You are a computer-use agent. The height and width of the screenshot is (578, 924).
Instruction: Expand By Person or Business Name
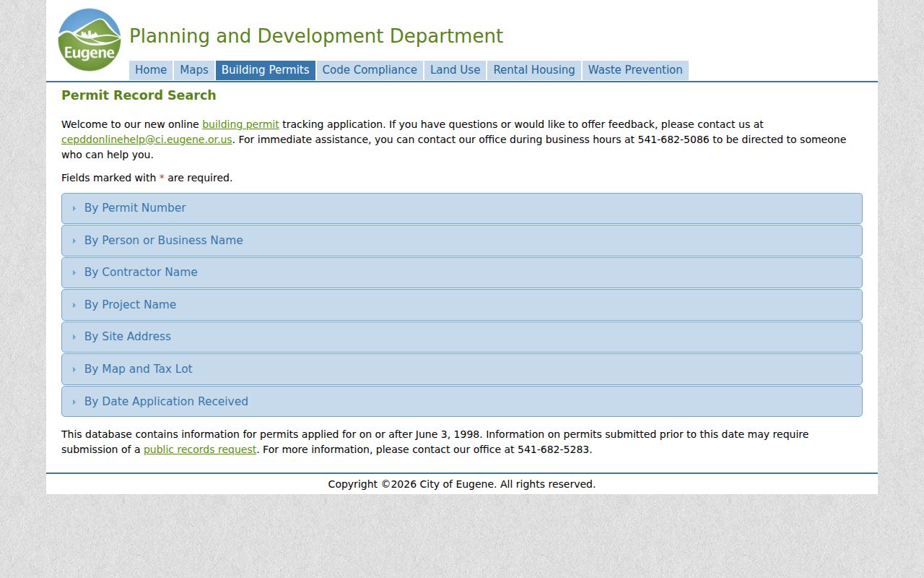[x=462, y=241]
